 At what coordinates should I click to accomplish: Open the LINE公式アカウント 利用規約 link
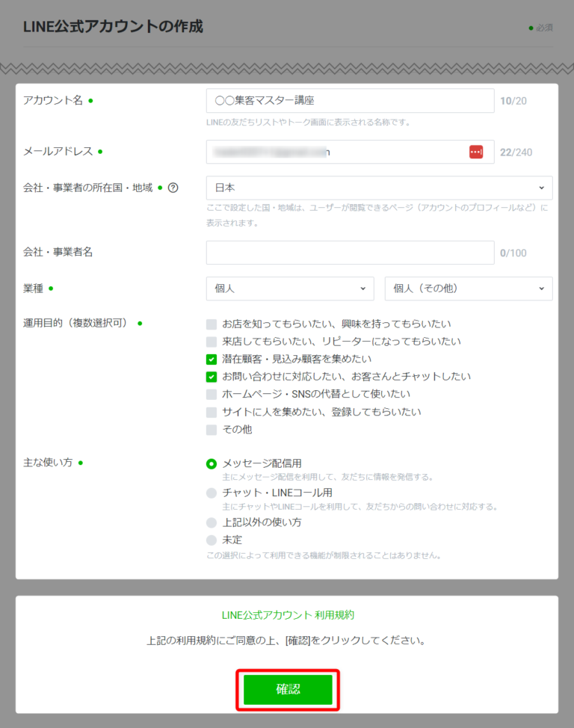(x=287, y=615)
